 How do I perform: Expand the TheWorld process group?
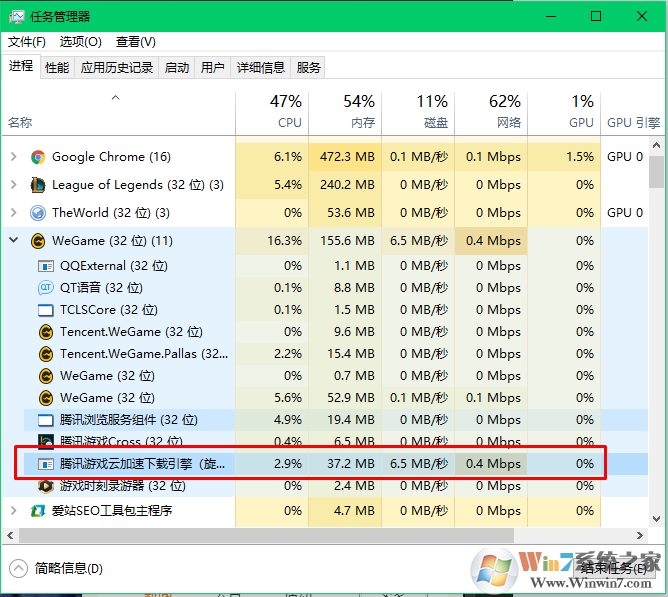(14, 213)
